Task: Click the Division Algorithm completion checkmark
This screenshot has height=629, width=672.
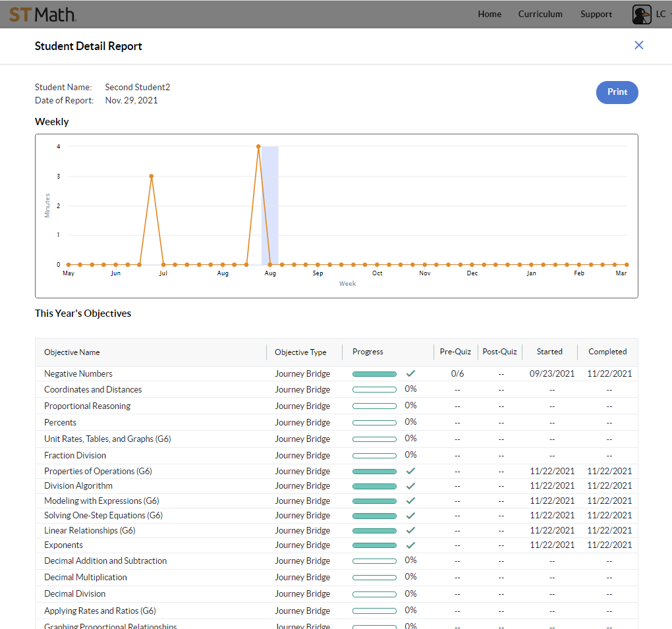Action: point(410,487)
